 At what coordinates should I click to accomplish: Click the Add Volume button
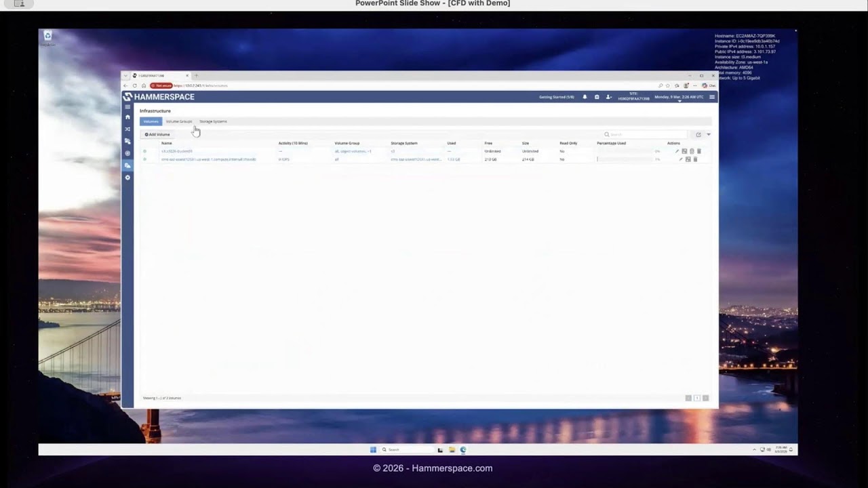(157, 134)
